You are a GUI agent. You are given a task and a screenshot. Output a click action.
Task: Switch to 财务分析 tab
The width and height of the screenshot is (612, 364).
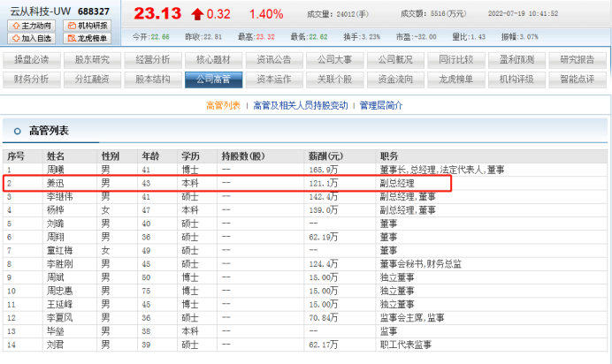pos(32,80)
